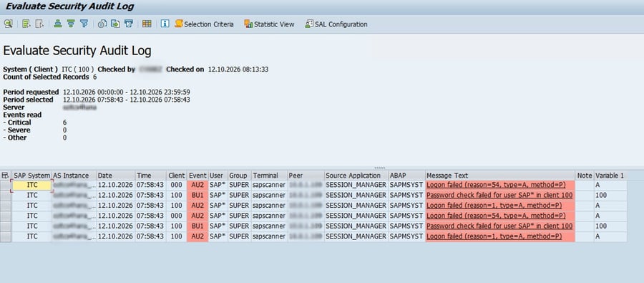This screenshot has height=283, width=644.
Task: Sort descending using the toolbar icon
Action: (x=71, y=24)
